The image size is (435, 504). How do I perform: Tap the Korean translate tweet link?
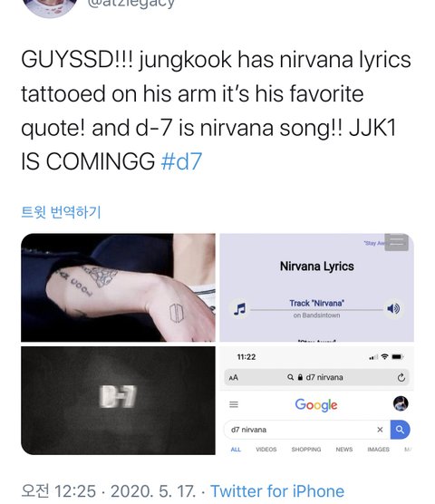coord(61,212)
